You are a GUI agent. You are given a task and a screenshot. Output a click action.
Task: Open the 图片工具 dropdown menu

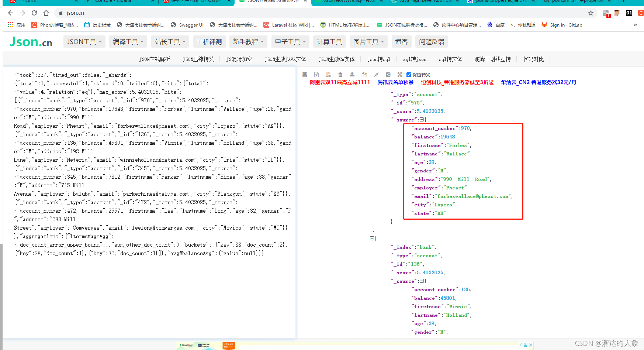click(368, 42)
